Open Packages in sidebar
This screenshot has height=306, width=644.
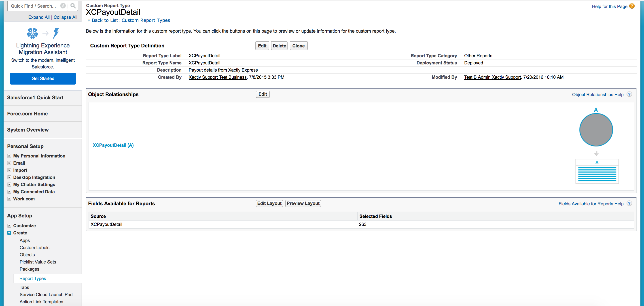click(29, 269)
